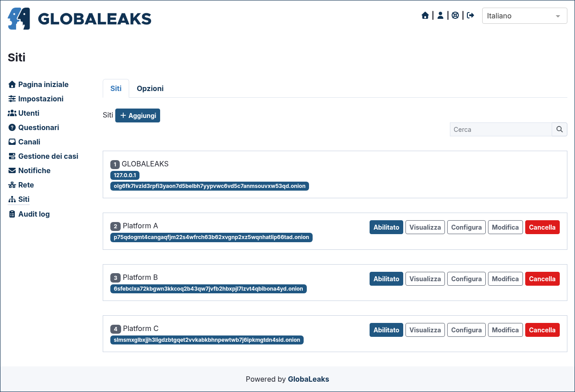Click Modifica for Platform C
The height and width of the screenshot is (392, 575).
[x=505, y=330]
